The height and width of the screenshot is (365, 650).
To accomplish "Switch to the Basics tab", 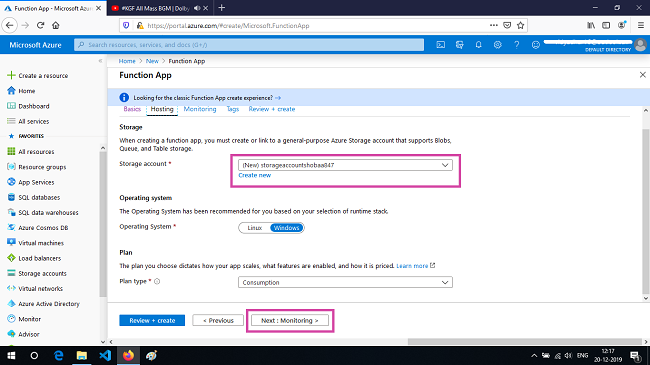I will coord(132,109).
